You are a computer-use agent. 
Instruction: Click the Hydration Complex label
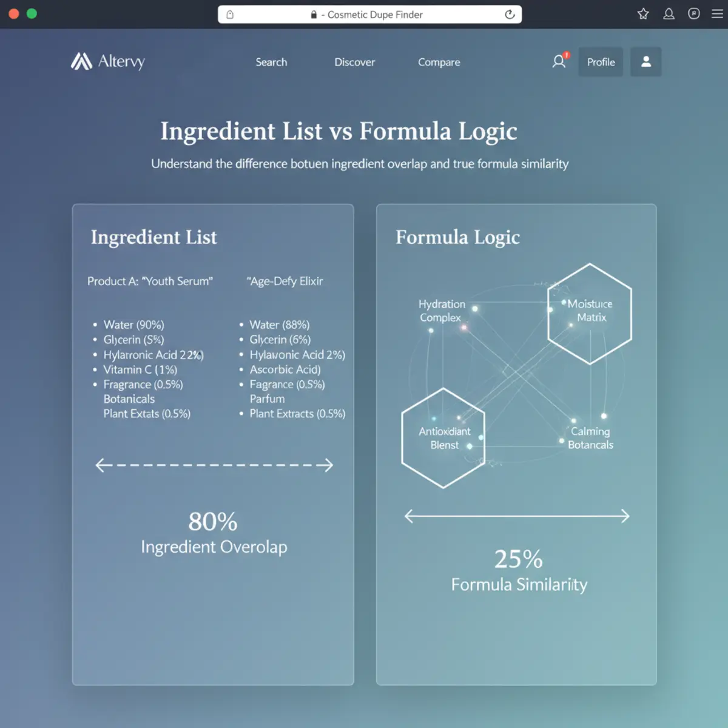coord(442,311)
